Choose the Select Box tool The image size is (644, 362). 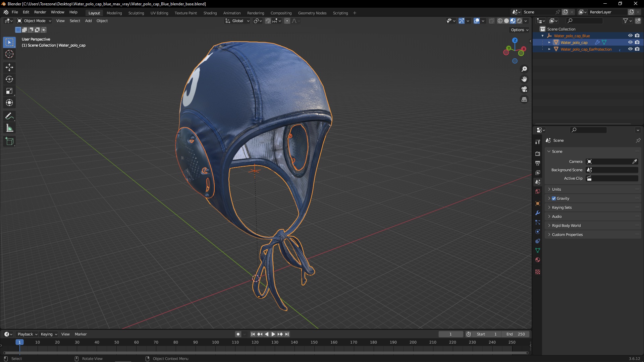click(x=9, y=42)
